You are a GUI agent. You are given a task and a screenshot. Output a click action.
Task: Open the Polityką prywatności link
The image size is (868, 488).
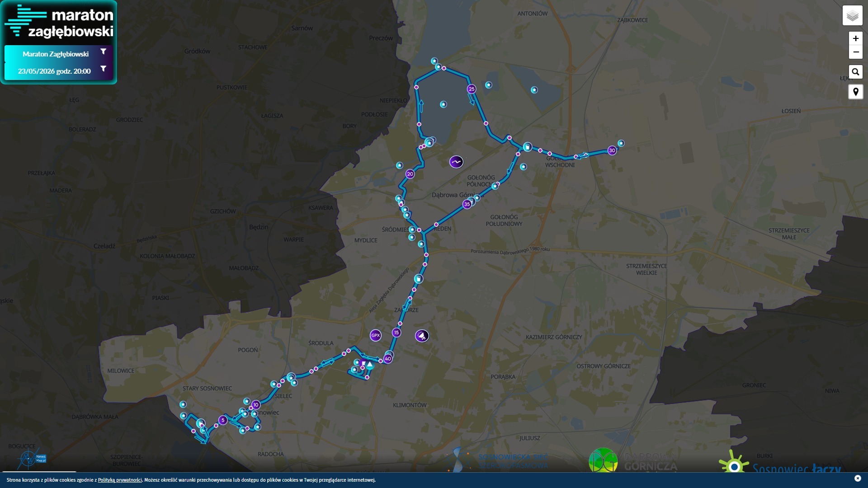tap(120, 480)
